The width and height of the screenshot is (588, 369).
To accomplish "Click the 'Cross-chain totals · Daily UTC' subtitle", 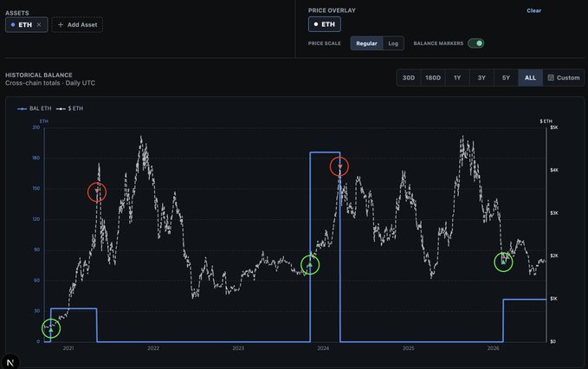I will point(50,83).
